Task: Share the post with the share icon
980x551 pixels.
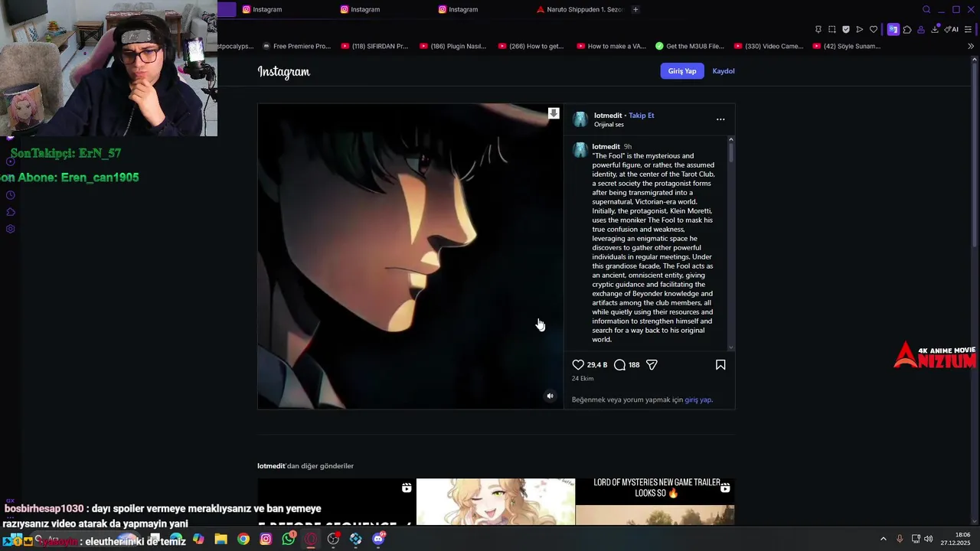Action: coord(652,365)
